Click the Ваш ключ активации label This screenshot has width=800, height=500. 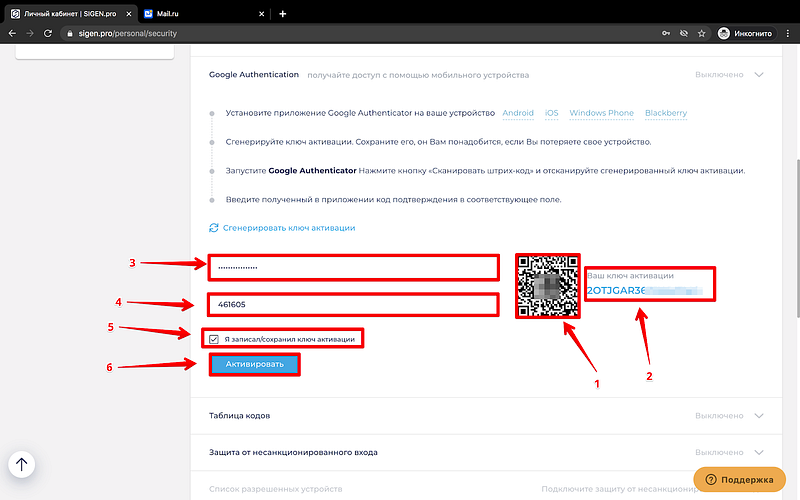(630, 276)
